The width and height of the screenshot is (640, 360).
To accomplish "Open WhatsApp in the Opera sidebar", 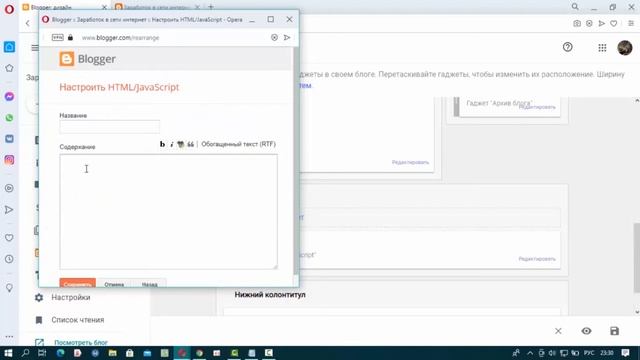I will click(9, 118).
